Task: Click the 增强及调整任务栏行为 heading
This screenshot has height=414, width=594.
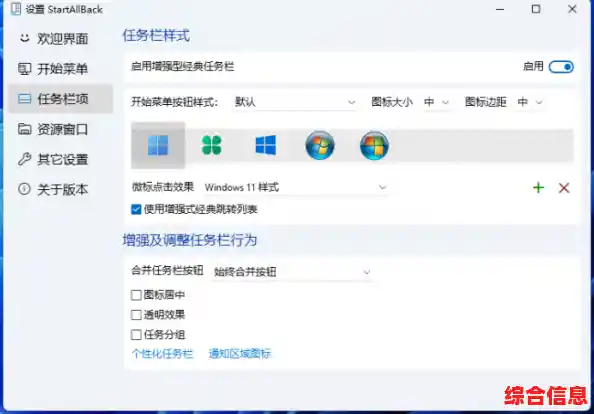Action: [190, 240]
